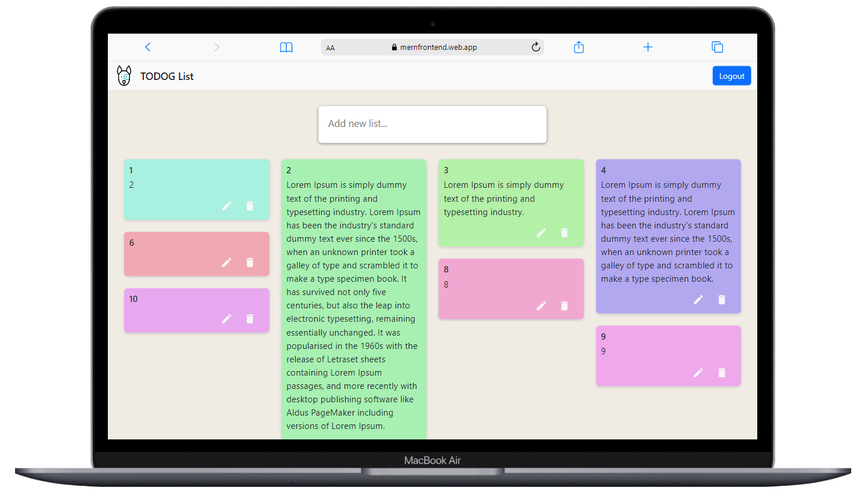The width and height of the screenshot is (868, 491).
Task: Reload the mernfrontend.web.app page
Action: click(x=535, y=48)
